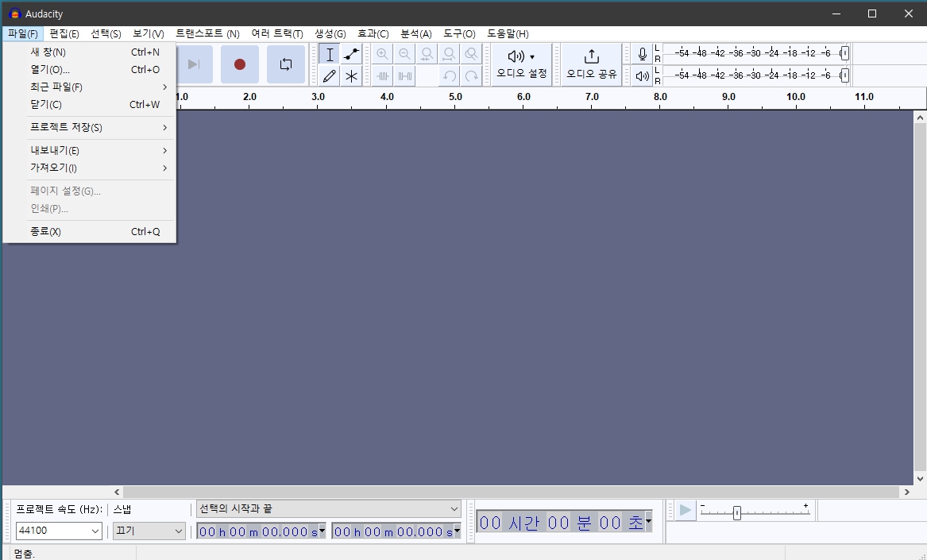Open selection start time format arrow

(x=323, y=531)
